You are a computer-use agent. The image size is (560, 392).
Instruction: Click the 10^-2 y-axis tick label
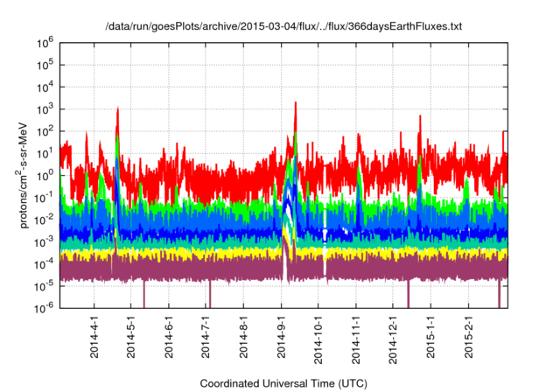tap(44, 220)
